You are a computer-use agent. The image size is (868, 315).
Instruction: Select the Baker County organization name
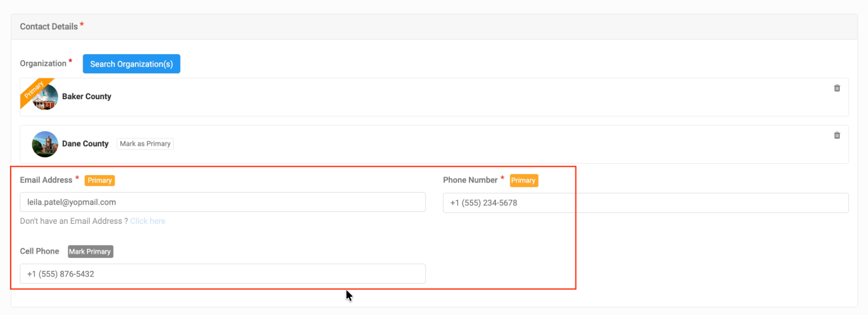(86, 96)
